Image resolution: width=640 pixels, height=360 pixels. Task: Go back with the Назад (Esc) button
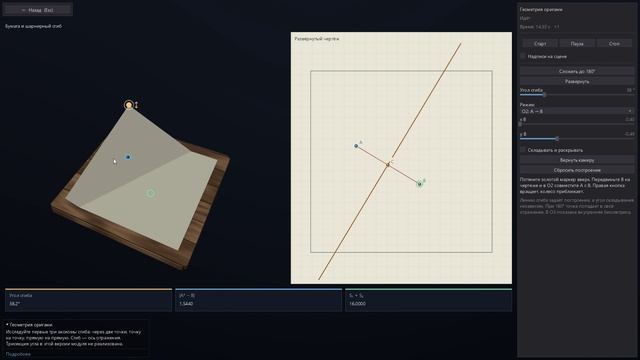[x=38, y=10]
